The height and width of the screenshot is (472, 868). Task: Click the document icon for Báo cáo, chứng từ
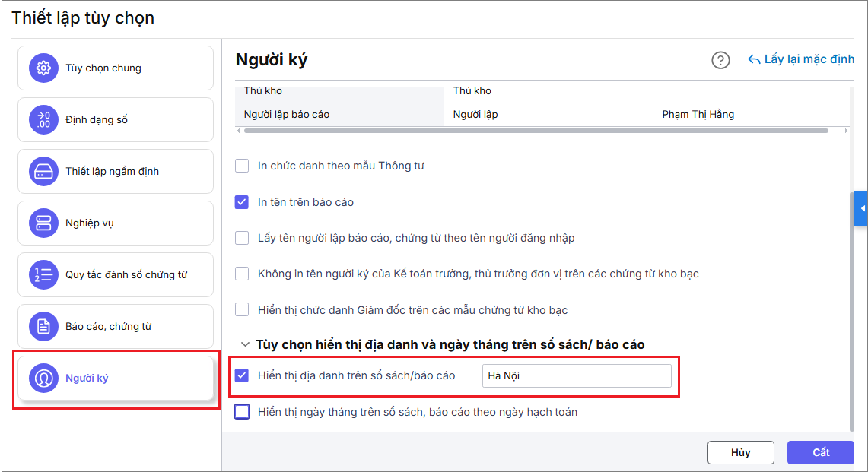[x=43, y=327]
